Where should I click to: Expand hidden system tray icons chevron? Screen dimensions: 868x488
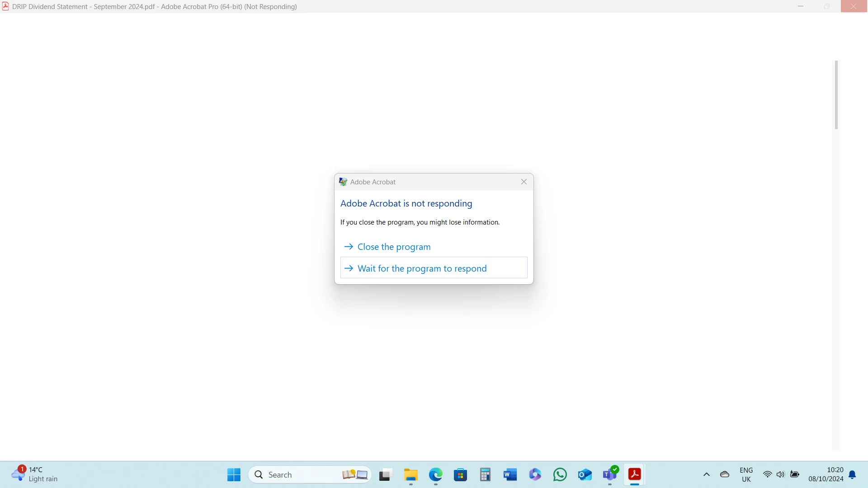[x=706, y=474]
